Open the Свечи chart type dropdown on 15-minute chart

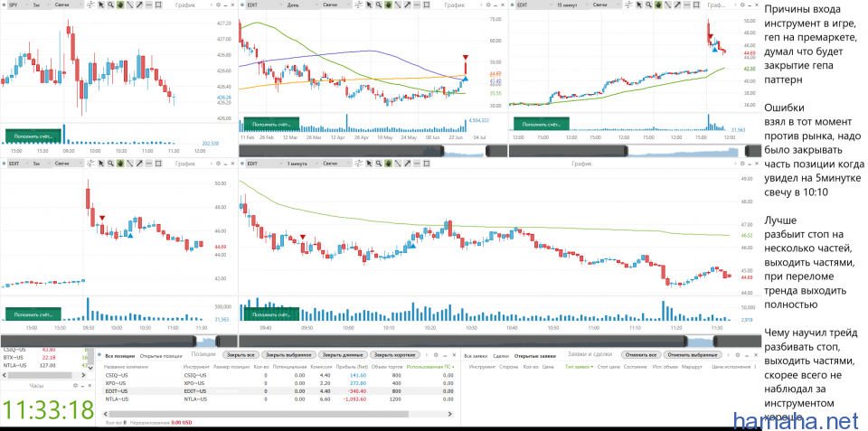click(x=604, y=5)
